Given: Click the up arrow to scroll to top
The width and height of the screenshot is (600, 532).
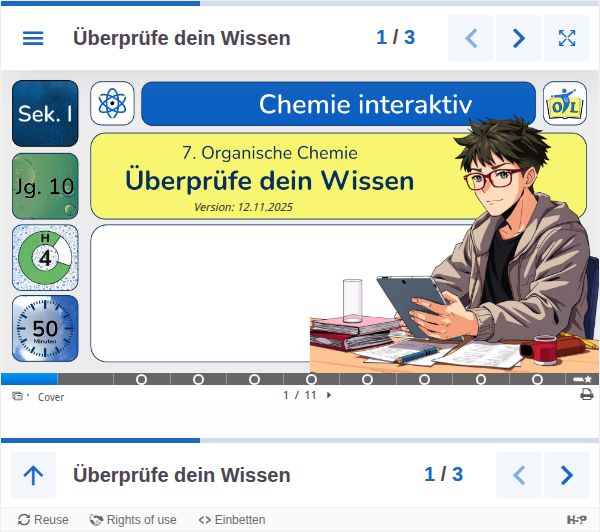Looking at the screenshot, I should [x=33, y=475].
